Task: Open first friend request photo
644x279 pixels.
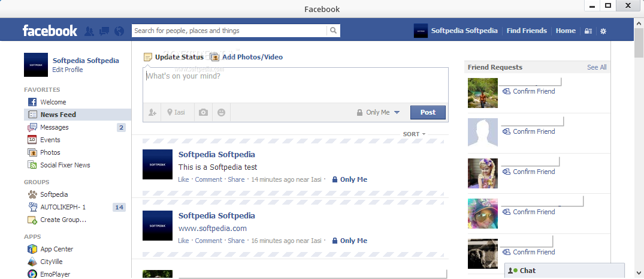Action: point(483,93)
